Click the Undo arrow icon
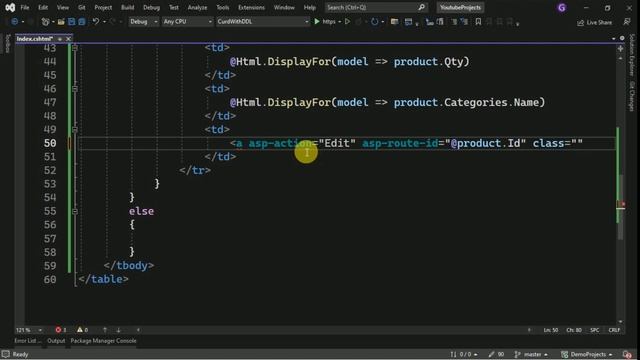 pos(96,22)
